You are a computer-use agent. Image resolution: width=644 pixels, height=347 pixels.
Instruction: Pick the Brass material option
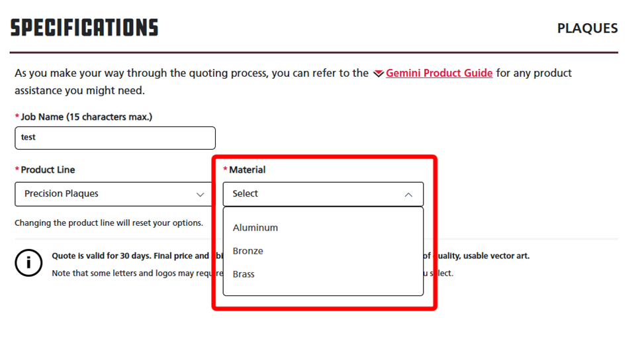tap(244, 274)
